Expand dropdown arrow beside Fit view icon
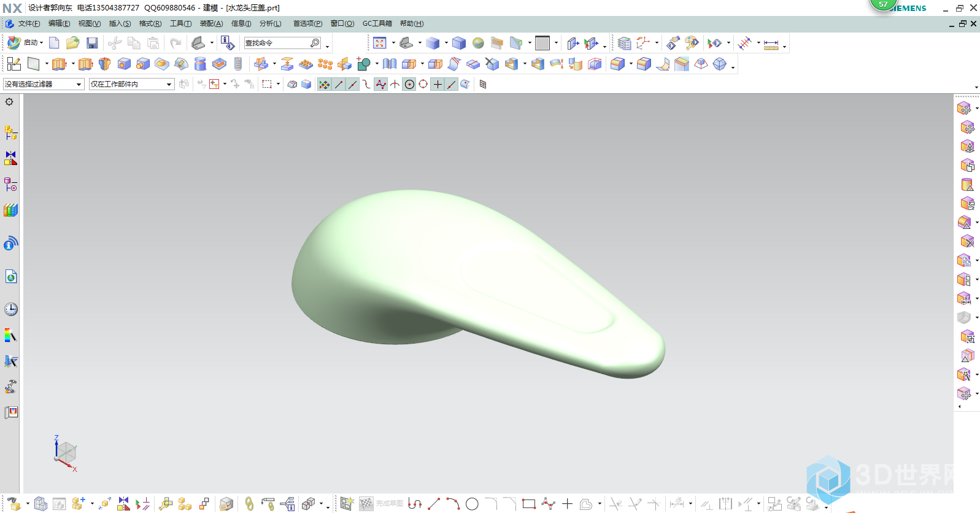Screen dimensions: 980x513 [x=393, y=43]
